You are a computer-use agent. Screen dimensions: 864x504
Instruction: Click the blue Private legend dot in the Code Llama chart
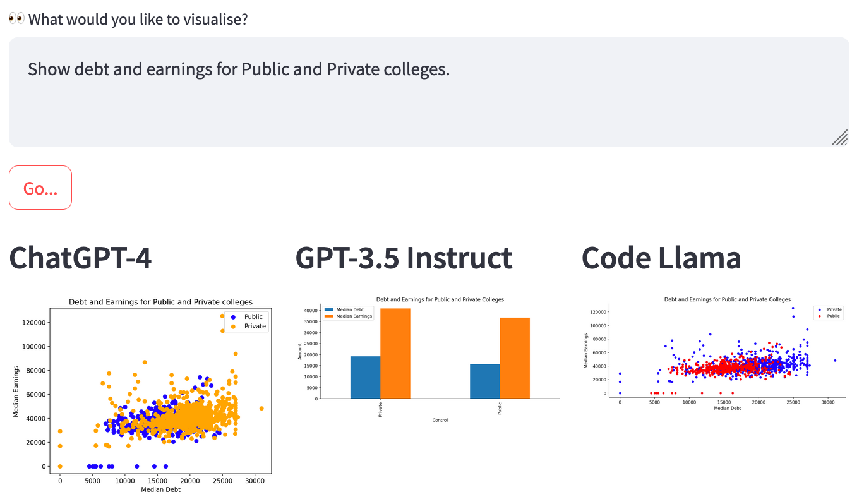tap(820, 309)
